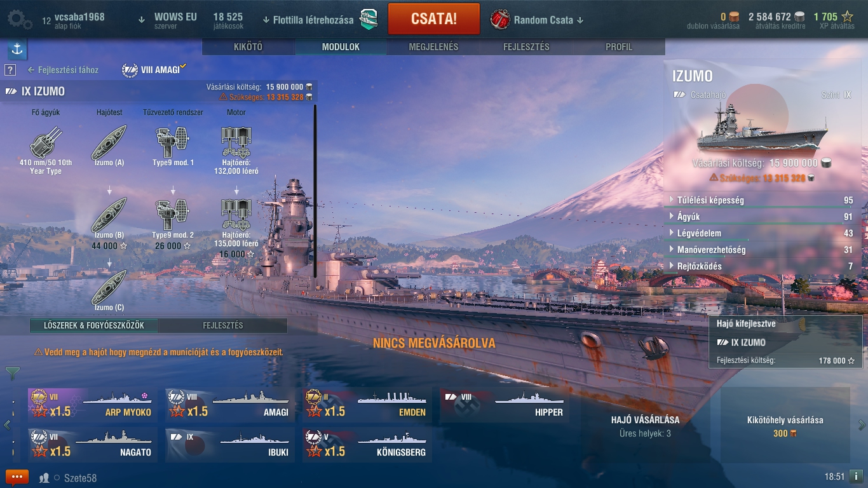This screenshot has width=868, height=488.
Task: Open the settings gear menu
Action: [x=19, y=20]
